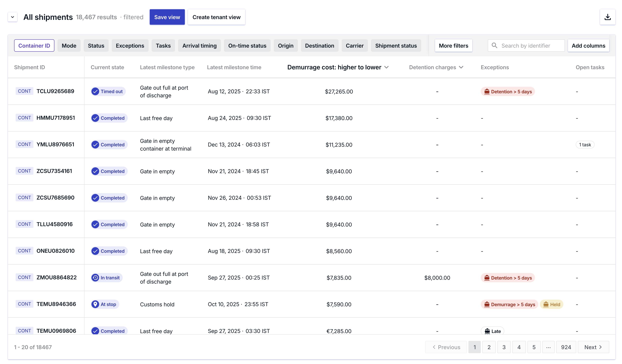Open the Detention charges sort dropdown
The image size is (622, 364).
coord(461,67)
